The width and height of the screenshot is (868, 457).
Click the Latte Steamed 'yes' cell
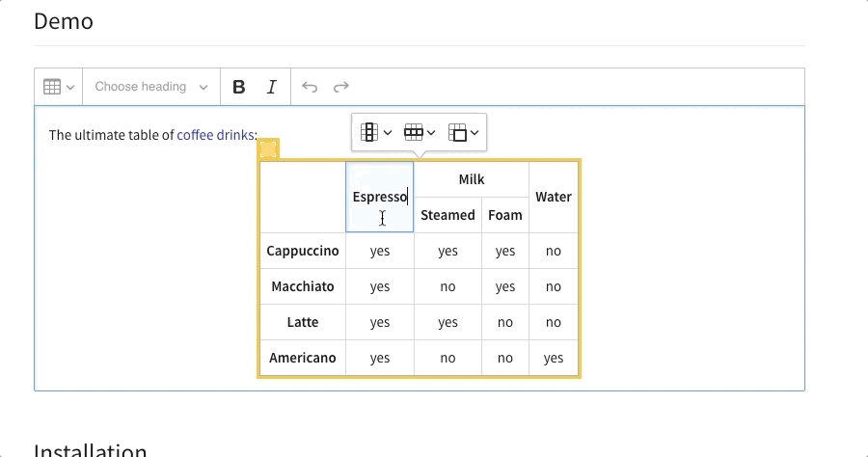tap(448, 322)
